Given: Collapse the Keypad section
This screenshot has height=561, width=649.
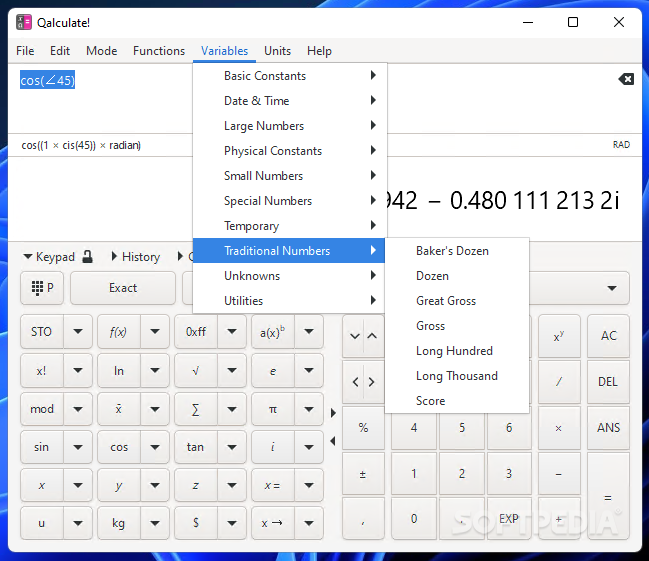Looking at the screenshot, I should pyautogui.click(x=49, y=257).
